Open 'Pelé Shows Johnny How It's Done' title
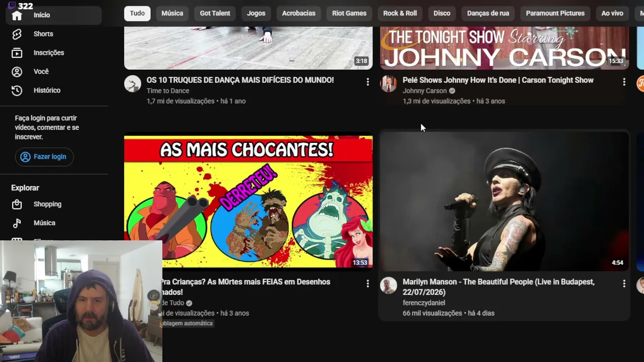Image resolution: width=644 pixels, height=362 pixels. coord(498,80)
